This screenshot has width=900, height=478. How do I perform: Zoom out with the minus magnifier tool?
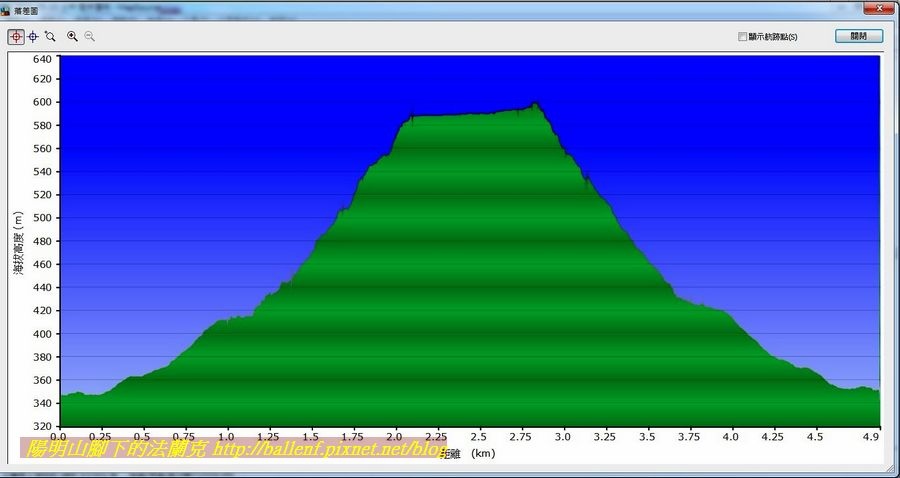pyautogui.click(x=89, y=37)
